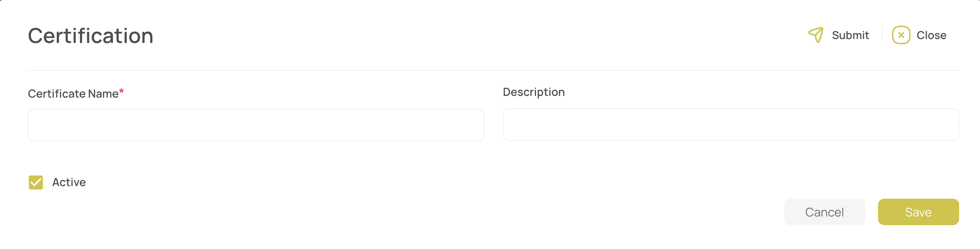The height and width of the screenshot is (249, 980).
Task: Click the Active label text
Action: 69,182
